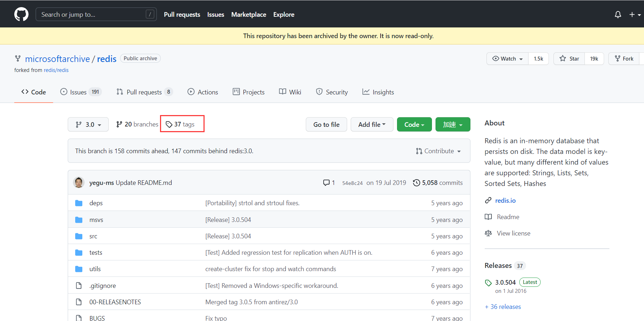Click the src folder icon
Image resolution: width=644 pixels, height=321 pixels.
79,236
